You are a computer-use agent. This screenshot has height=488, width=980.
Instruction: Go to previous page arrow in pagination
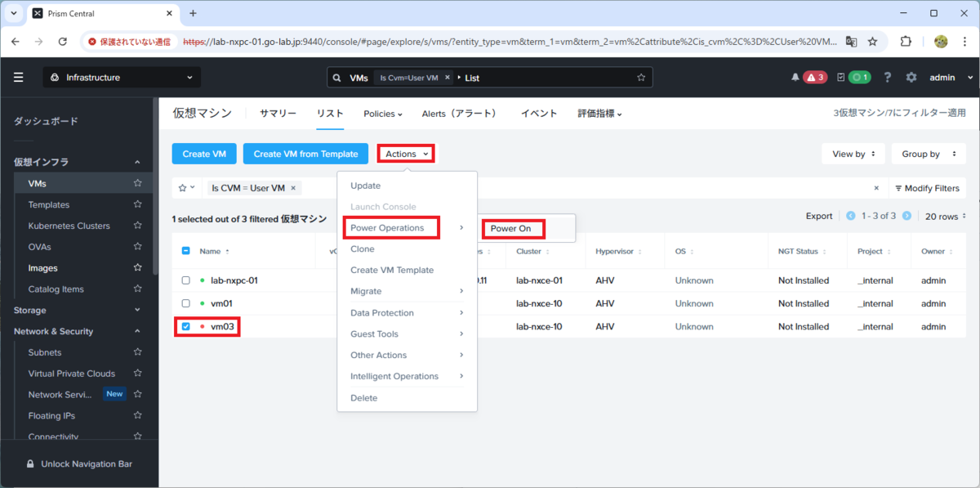coord(851,216)
